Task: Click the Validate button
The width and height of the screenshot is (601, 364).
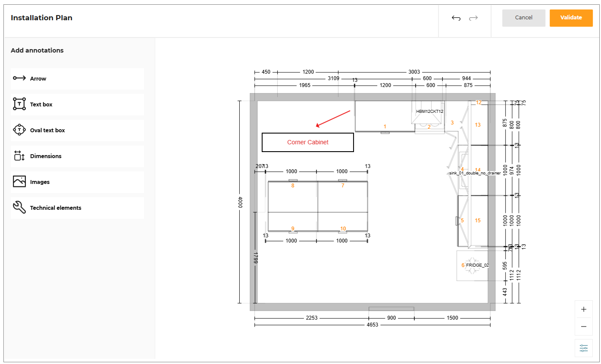Action: pos(571,18)
